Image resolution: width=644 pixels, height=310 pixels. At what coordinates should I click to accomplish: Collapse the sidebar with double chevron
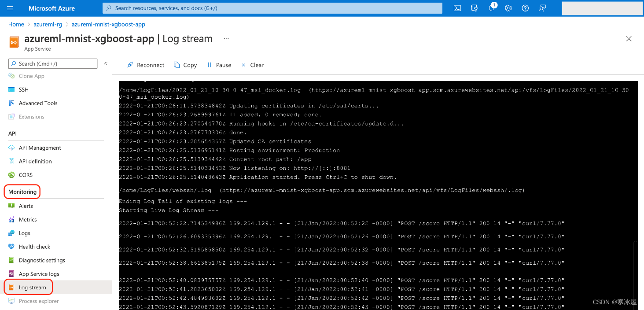105,64
